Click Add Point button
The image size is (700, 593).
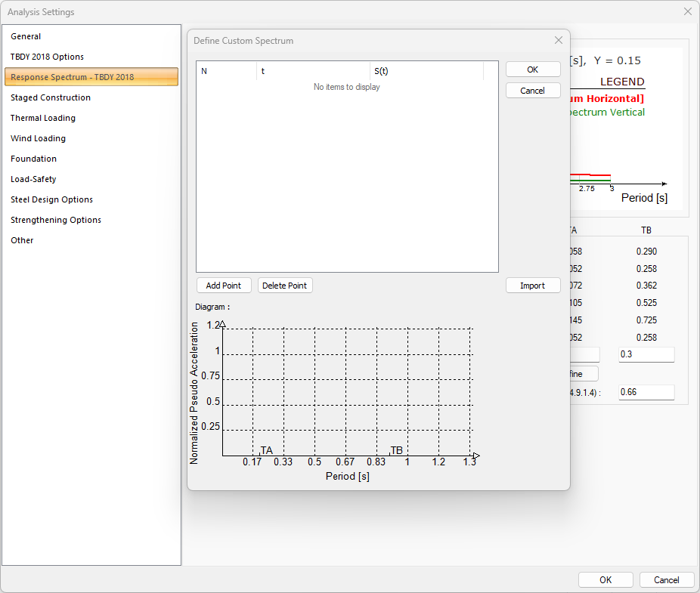click(x=224, y=286)
